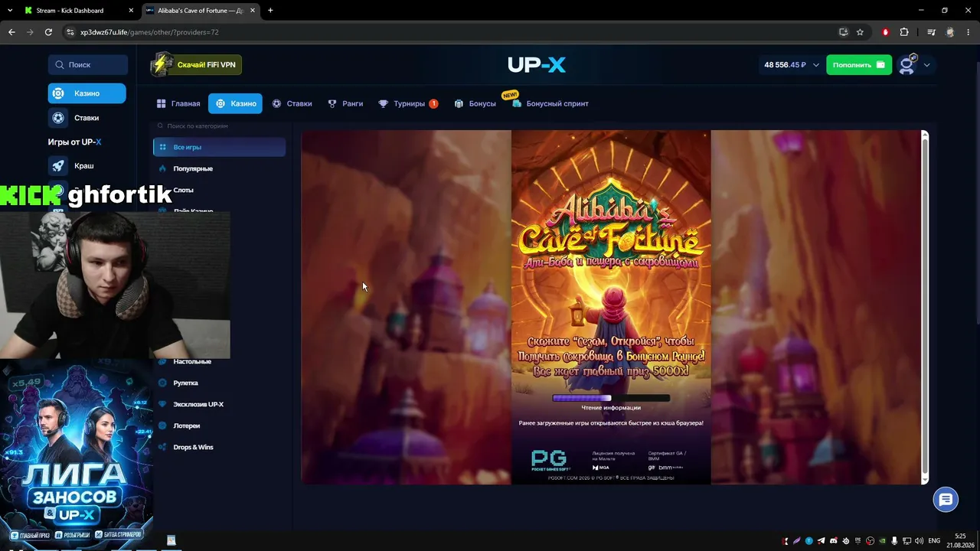Launch the Краш rocket game
This screenshot has height=551, width=980.
(58, 165)
